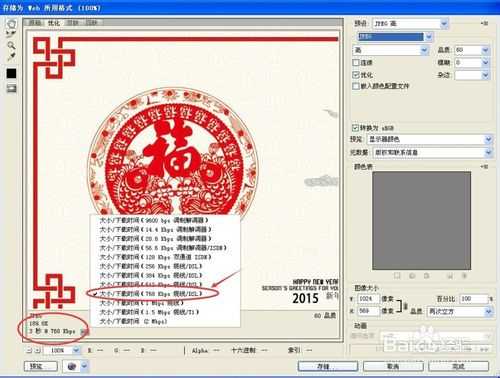
Task: Open the 颜色表 color table flyout menu
Action: (x=484, y=166)
